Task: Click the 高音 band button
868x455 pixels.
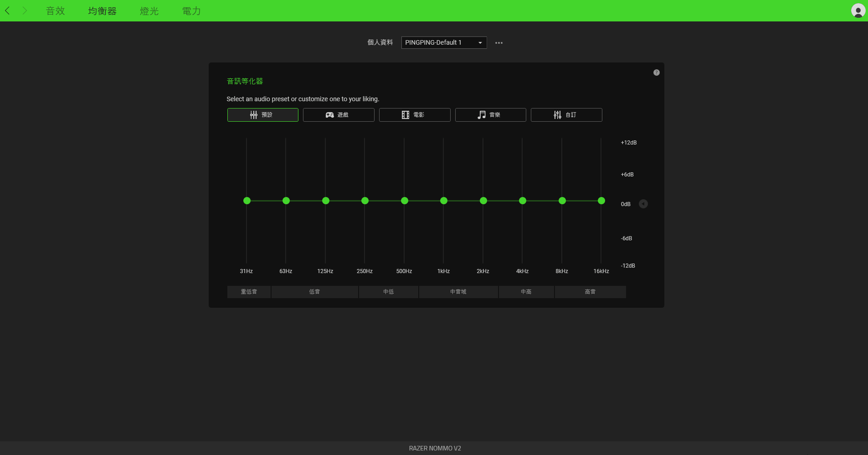Action: tap(590, 292)
